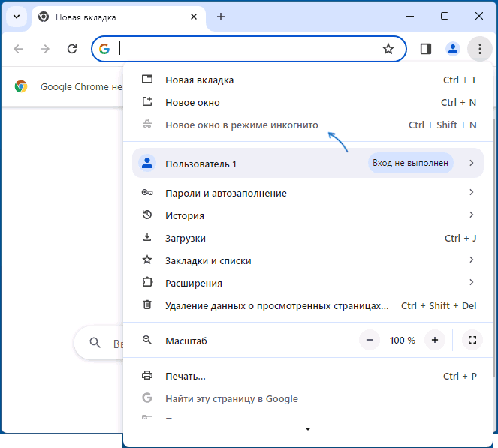Reload the page
498x448 pixels.
(72, 49)
